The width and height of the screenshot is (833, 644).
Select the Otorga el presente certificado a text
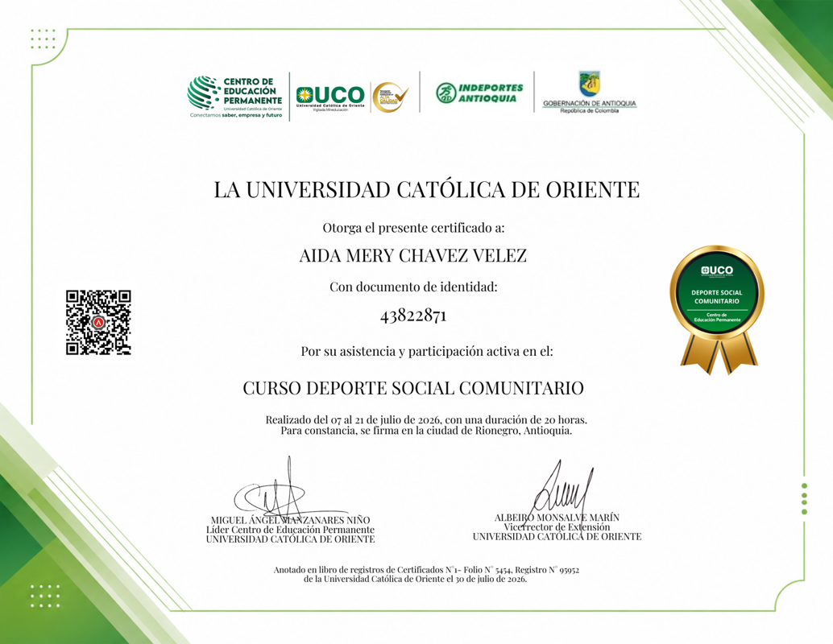(x=413, y=229)
